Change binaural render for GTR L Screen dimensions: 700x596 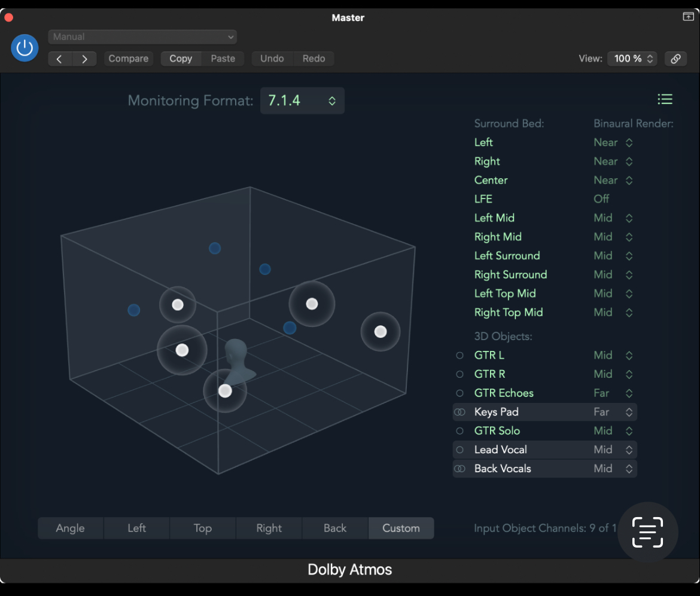[613, 356]
